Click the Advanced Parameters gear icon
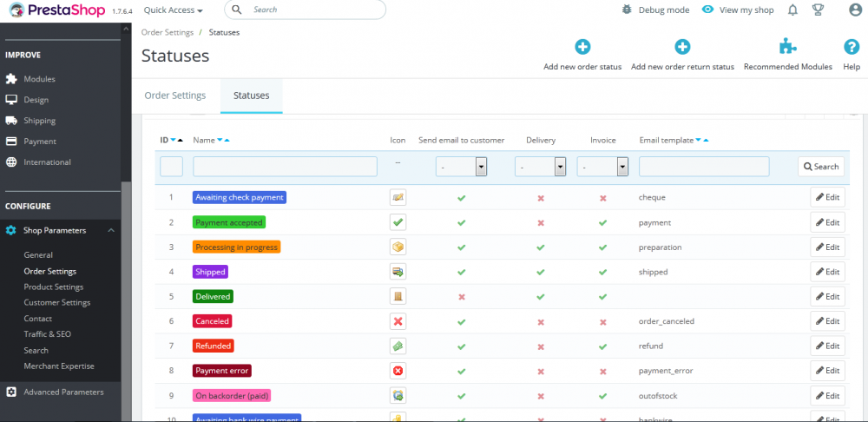This screenshot has width=868, height=422. coord(11,392)
